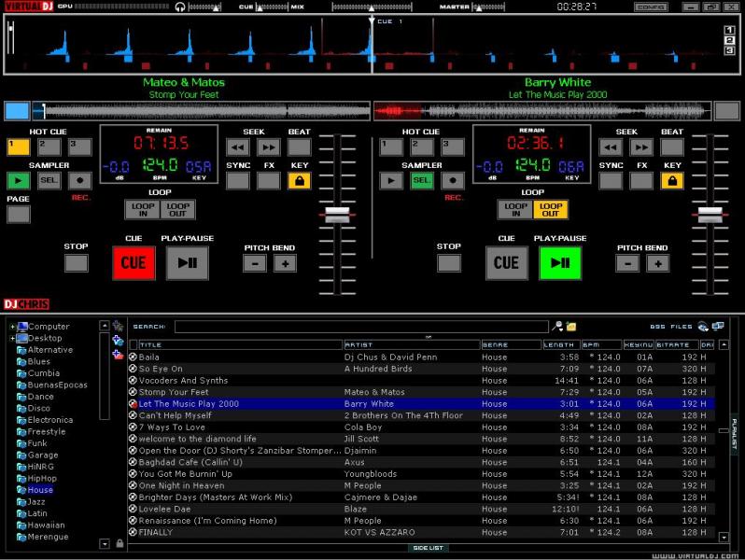Screen dimensions: 745x560
Task: Click left deck pitch slider handle
Action: tap(337, 215)
